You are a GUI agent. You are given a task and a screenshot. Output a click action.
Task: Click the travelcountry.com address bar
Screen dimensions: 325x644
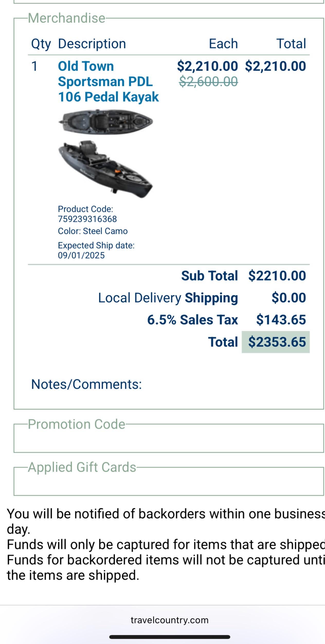click(x=169, y=620)
